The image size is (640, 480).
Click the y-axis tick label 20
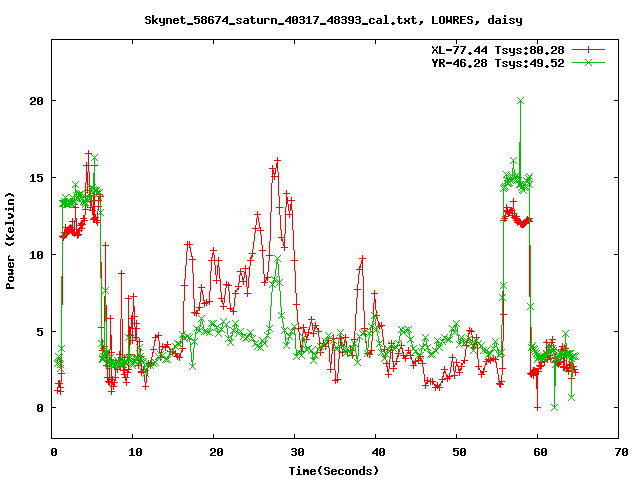36,101
